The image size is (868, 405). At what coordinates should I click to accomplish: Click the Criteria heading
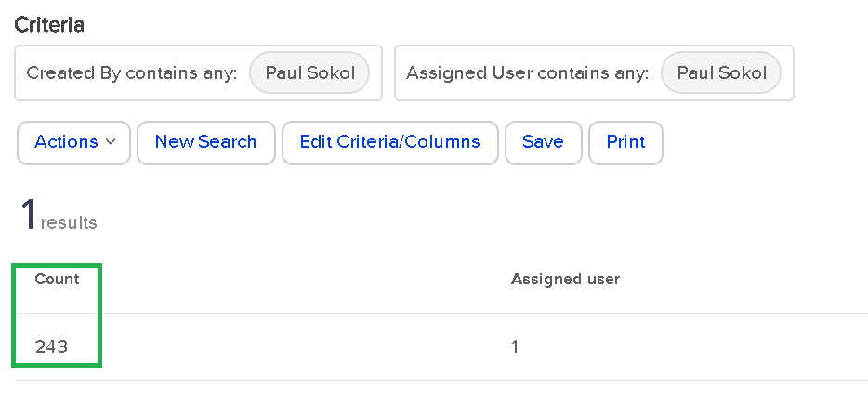tap(49, 25)
